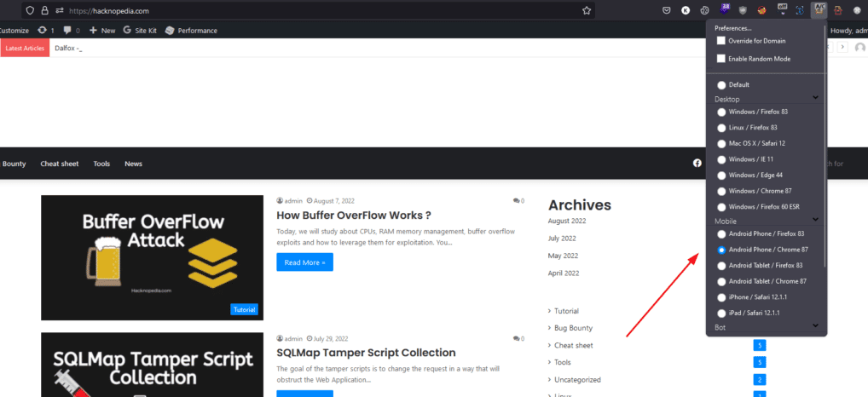Click the padlock site security icon
The height and width of the screenshot is (397, 868).
44,10
